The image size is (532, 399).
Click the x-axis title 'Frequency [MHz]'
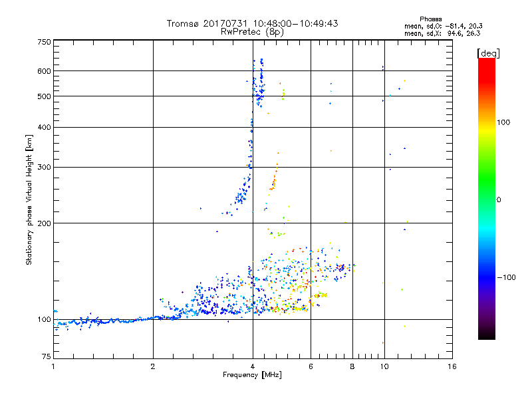click(x=252, y=375)
